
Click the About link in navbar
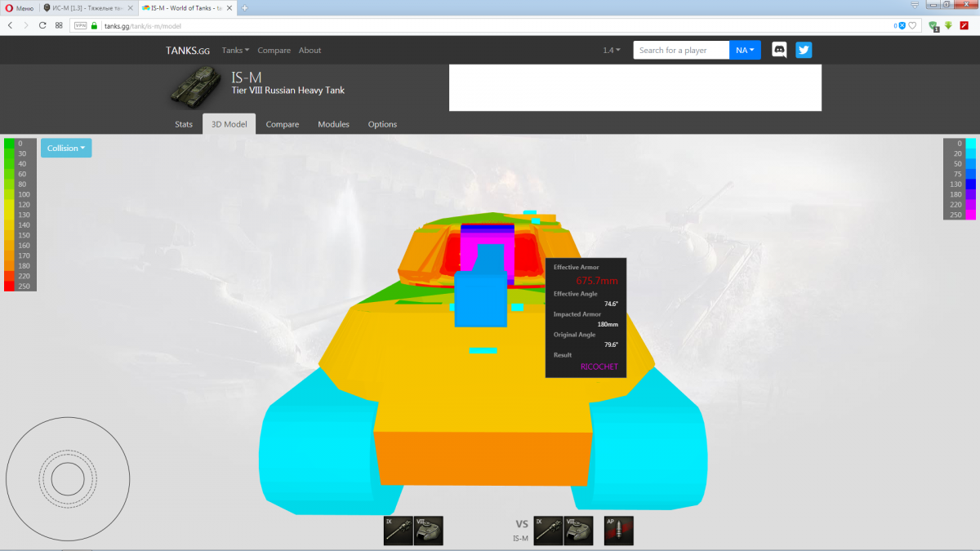tap(310, 50)
